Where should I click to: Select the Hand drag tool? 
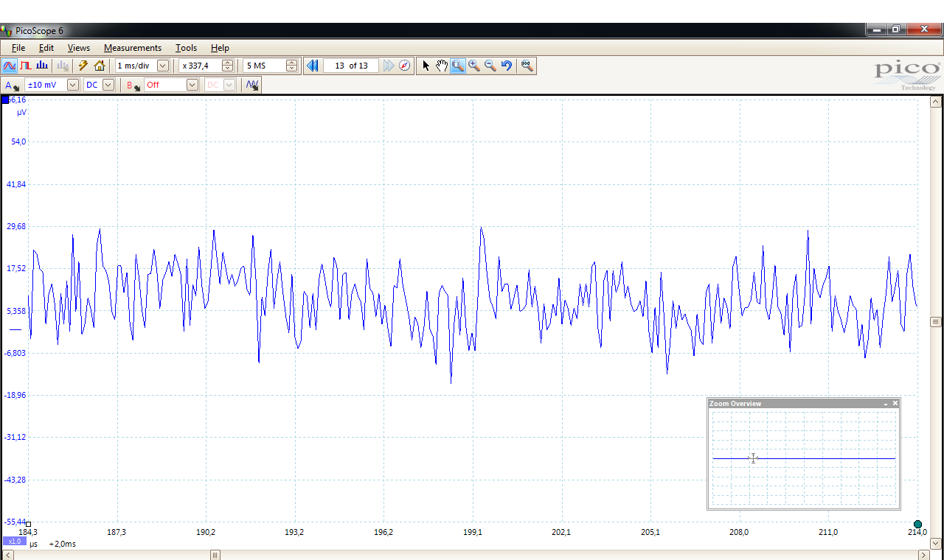441,66
